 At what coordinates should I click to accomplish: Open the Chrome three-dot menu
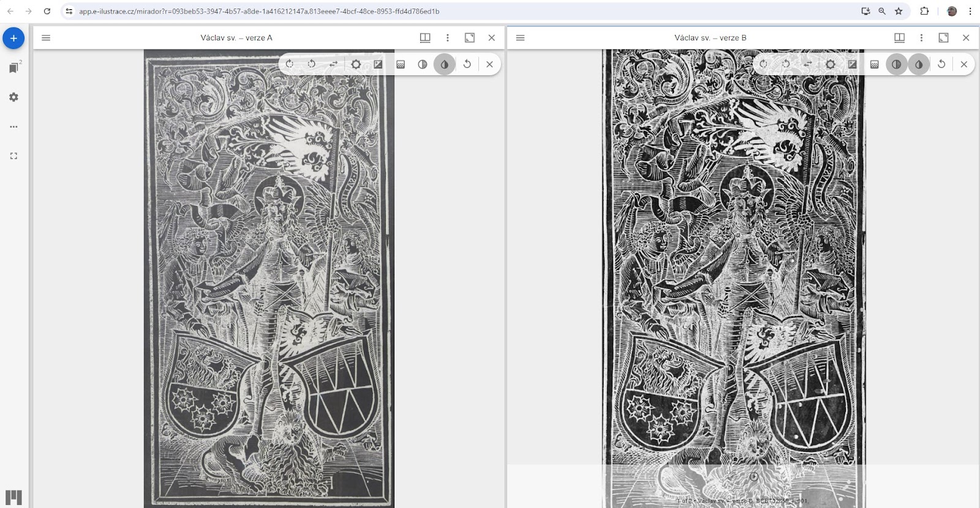pos(970,11)
